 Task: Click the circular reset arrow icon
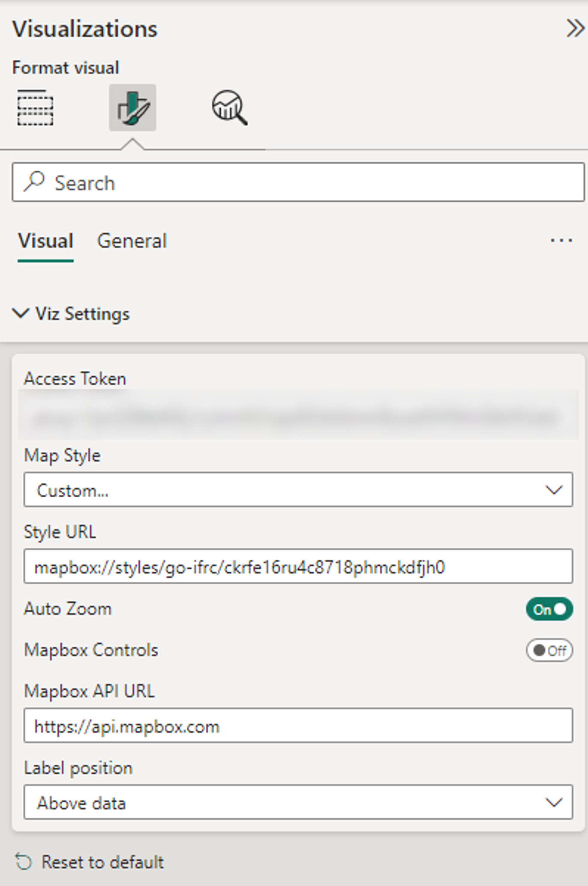tap(24, 862)
